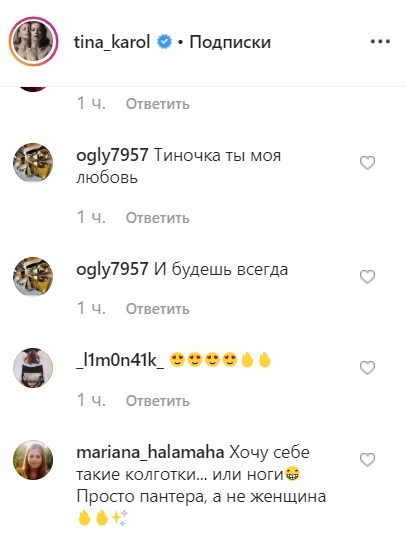Open tina_karol profile picture story
Image resolution: width=406 pixels, height=535 pixels.
click(33, 41)
